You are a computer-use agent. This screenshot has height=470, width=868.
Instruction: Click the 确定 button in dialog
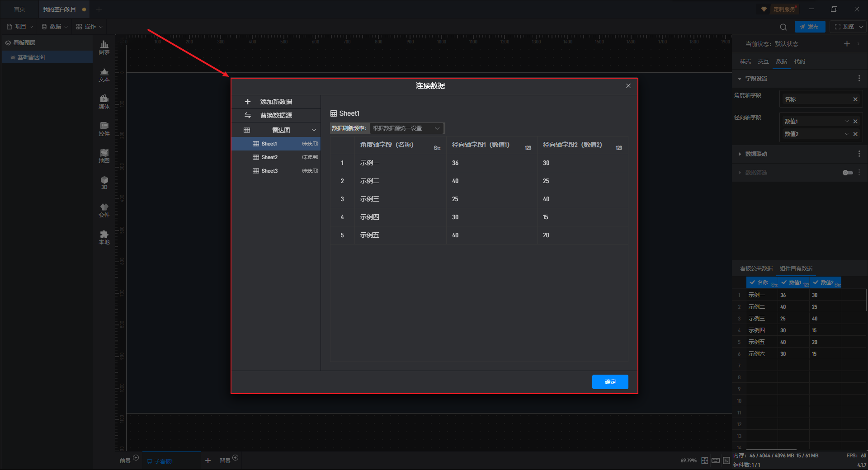[610, 382]
